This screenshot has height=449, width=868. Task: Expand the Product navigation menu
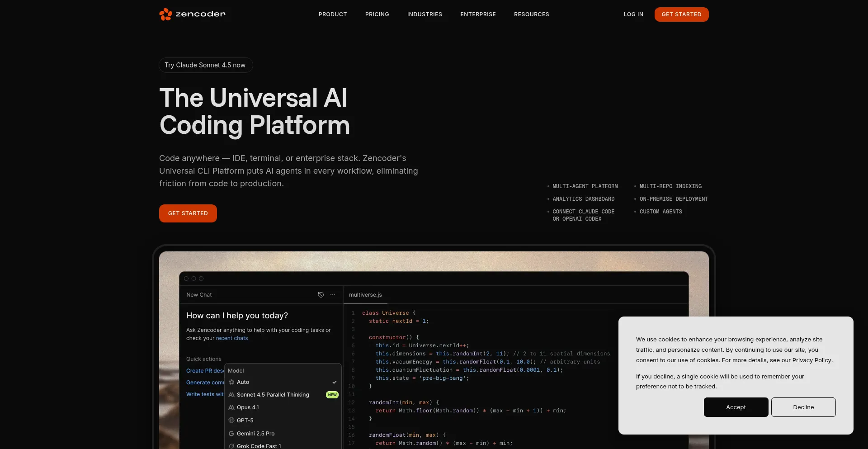332,14
